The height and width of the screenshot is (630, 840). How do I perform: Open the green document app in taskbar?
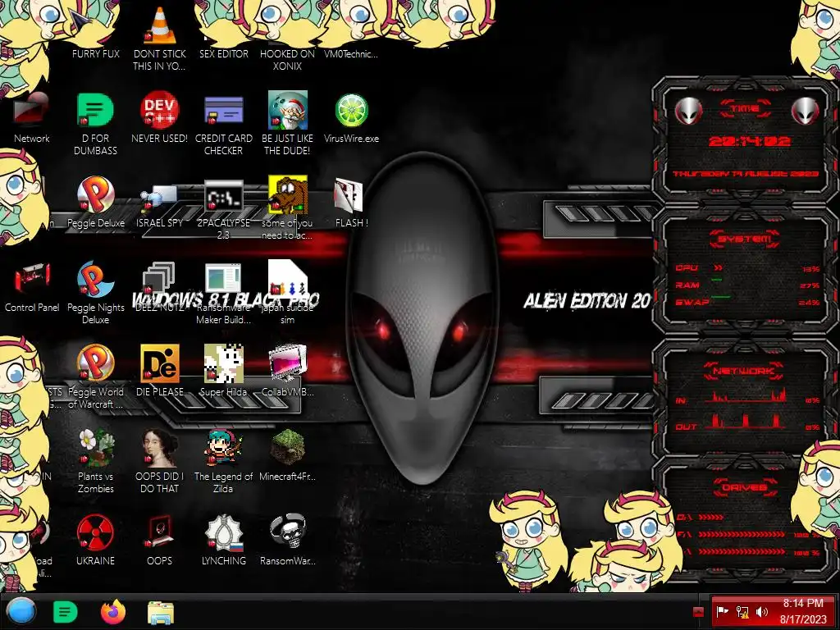66,612
